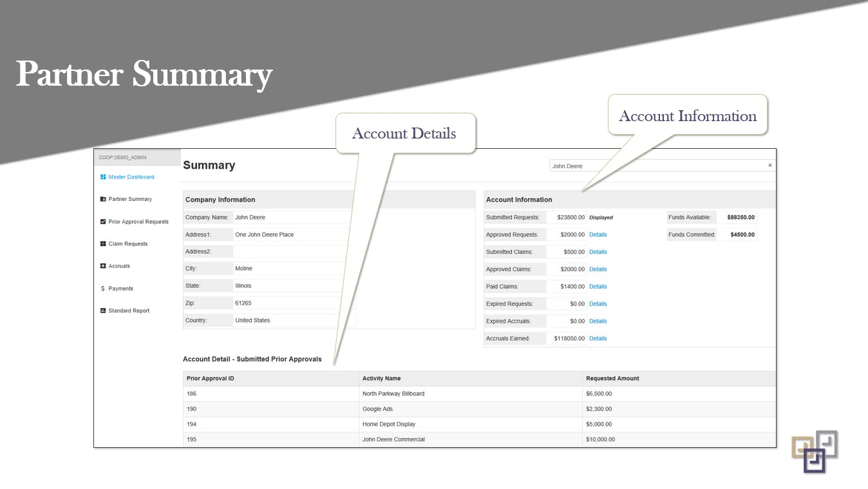Select the Payments dollar sign icon
The image size is (868, 489).
pyautogui.click(x=103, y=289)
